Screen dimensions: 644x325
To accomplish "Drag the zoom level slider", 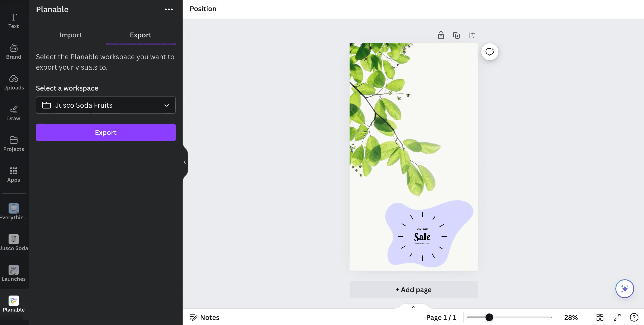I will tap(490, 317).
